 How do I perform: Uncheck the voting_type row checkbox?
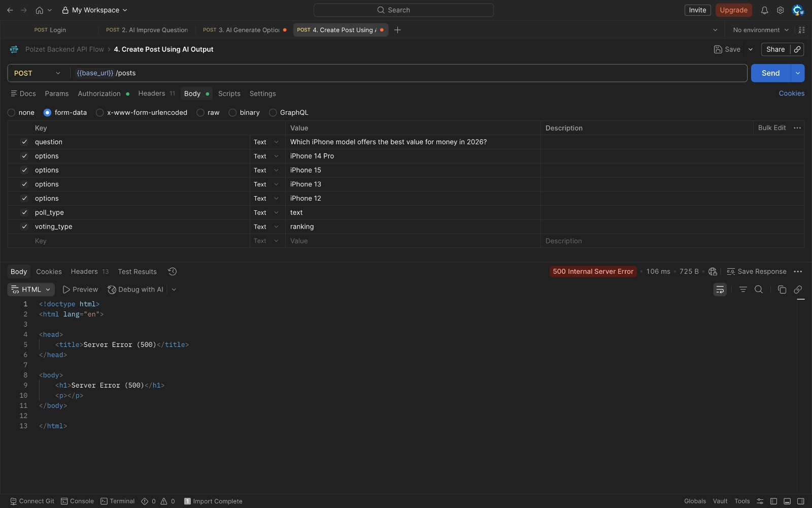(24, 227)
